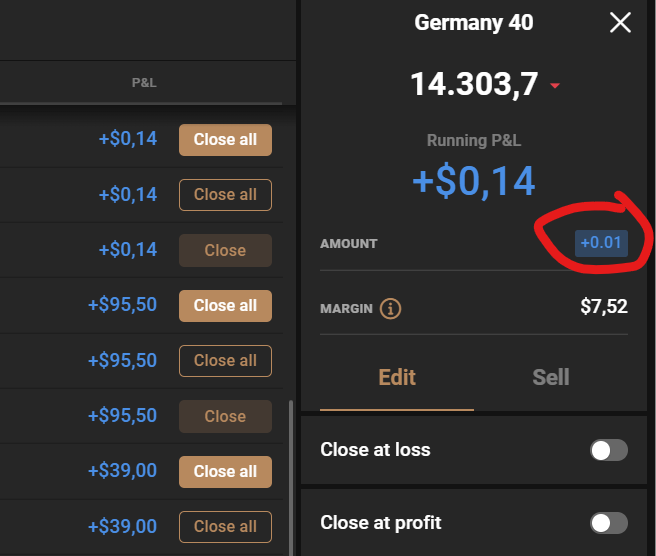Click the P&L column header

tap(144, 82)
